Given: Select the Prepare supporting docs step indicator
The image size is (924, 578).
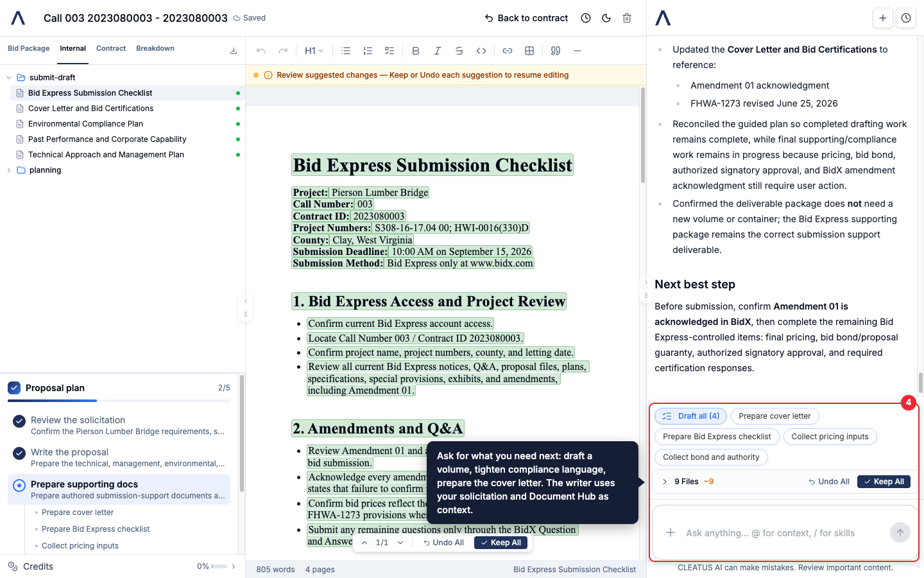Looking at the screenshot, I should 19,486.
